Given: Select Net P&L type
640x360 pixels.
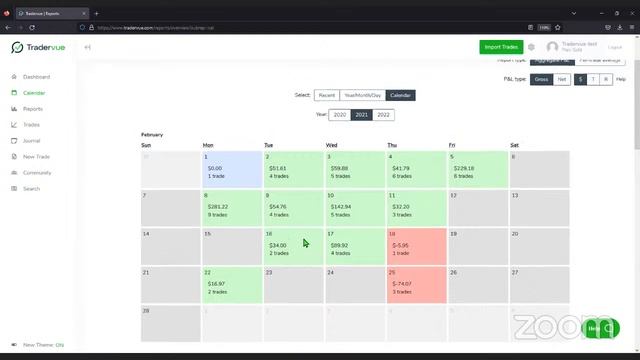Looking at the screenshot, I should [x=562, y=79].
